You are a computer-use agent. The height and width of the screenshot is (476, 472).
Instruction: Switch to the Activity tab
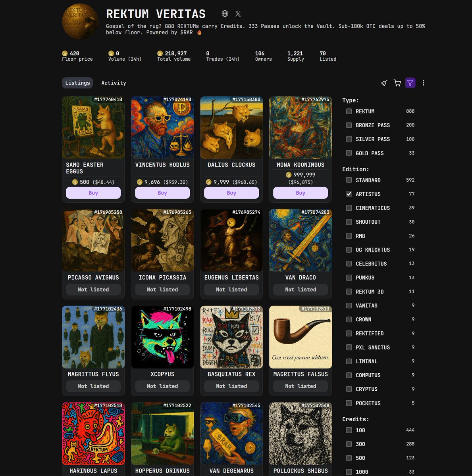click(114, 83)
